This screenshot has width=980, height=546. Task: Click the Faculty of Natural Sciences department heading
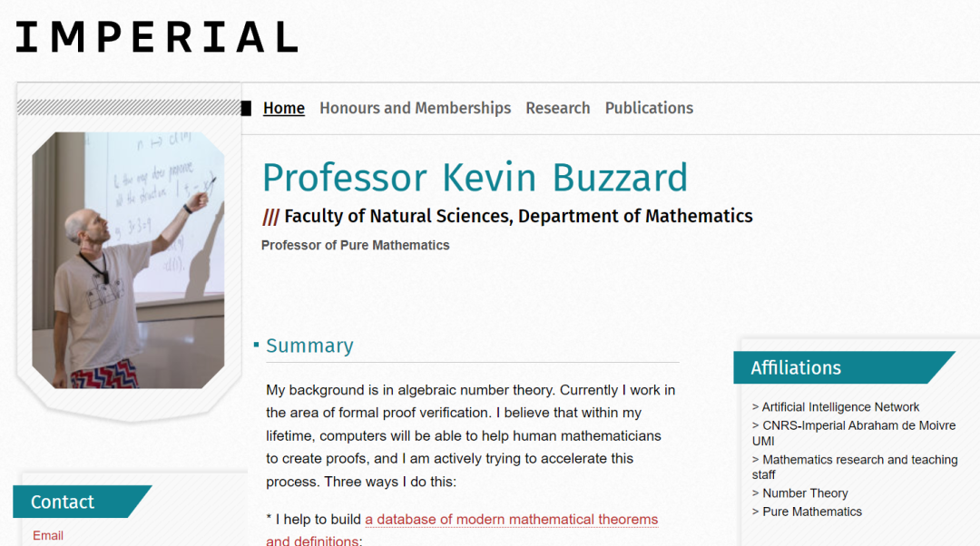click(x=518, y=216)
